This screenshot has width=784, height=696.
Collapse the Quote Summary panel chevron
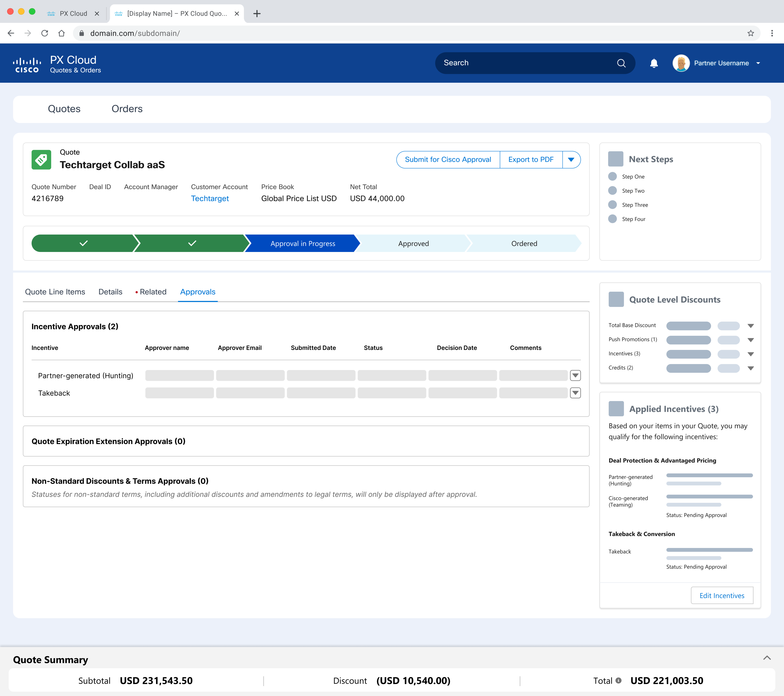point(767,658)
